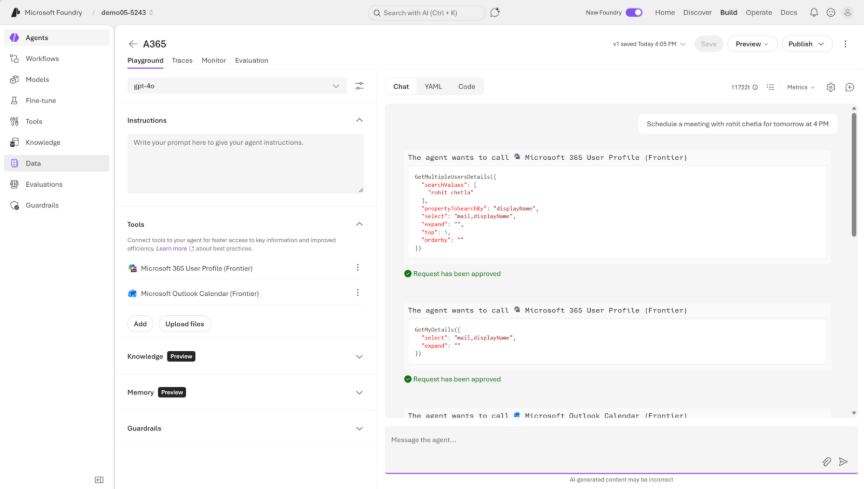This screenshot has width=864, height=489.
Task: Click the Add tool button
Action: coord(141,324)
